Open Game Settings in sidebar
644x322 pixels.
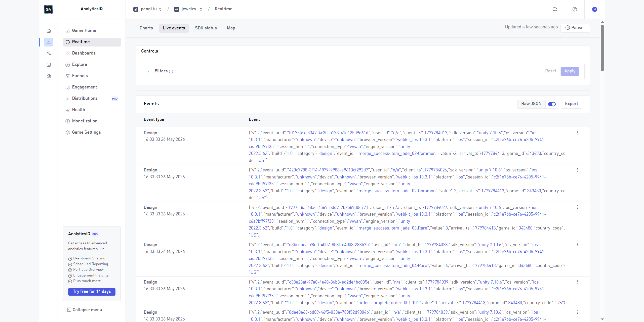(92, 132)
